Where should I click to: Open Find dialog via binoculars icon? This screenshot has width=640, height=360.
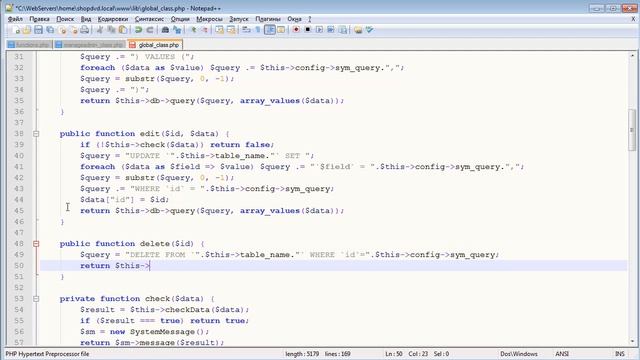click(x=165, y=30)
